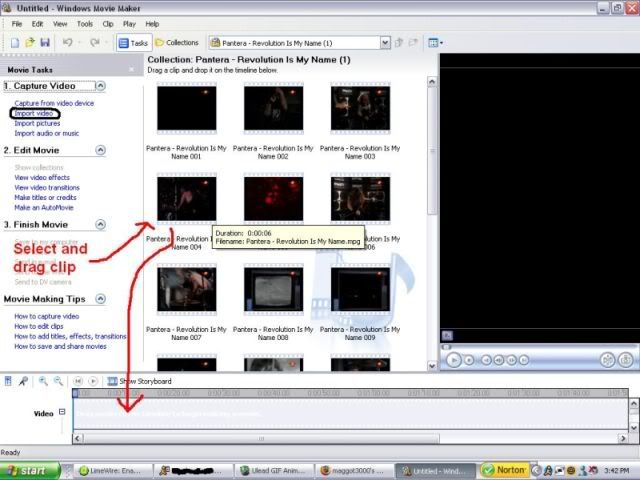Viewport: 640px width, 480px height.
Task: Click the Windows Start button
Action: pos(30,471)
